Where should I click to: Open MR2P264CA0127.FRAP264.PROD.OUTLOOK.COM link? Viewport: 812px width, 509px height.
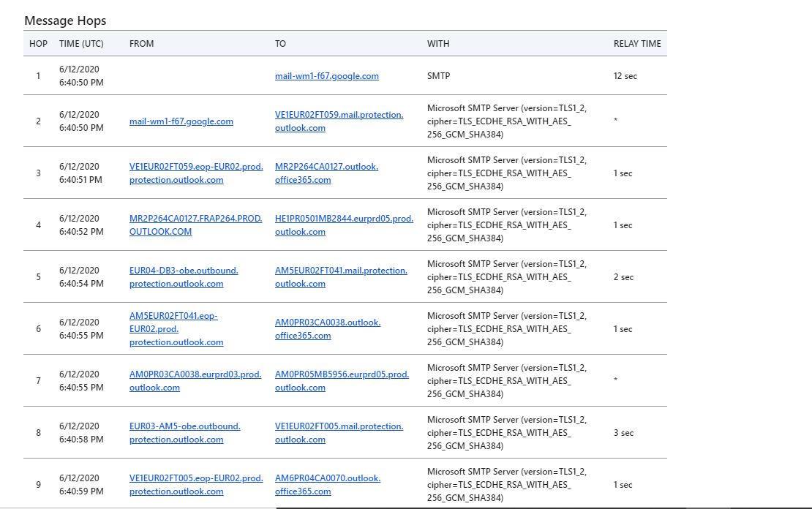196,225
